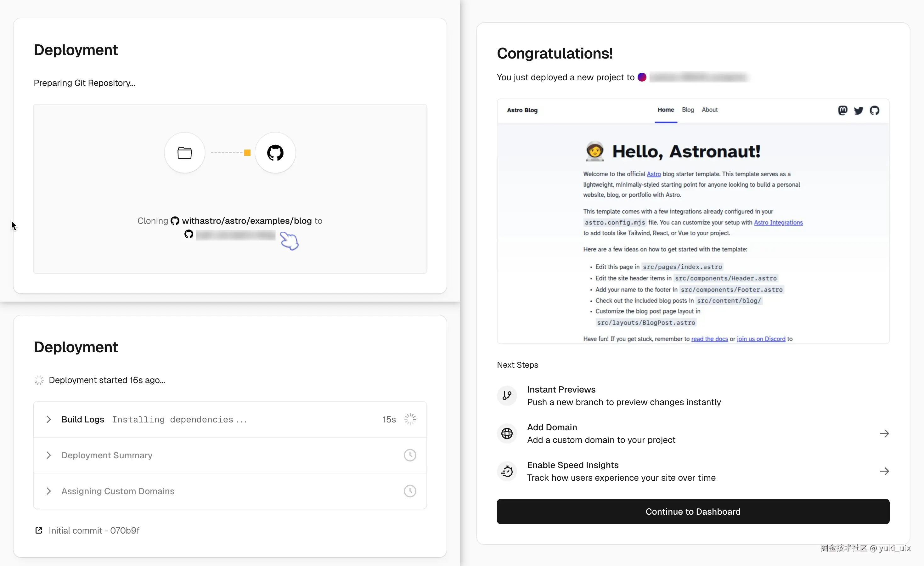This screenshot has width=924, height=566.
Task: Click the Build Logs loading spinner
Action: tap(410, 419)
